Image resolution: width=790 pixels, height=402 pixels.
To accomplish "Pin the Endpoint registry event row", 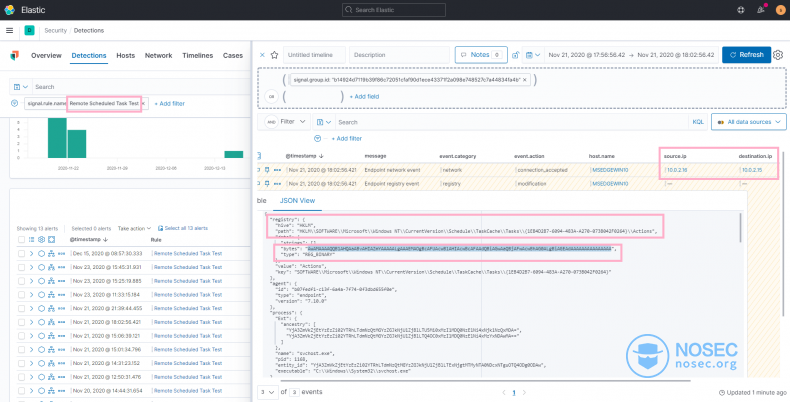I will pyautogui.click(x=268, y=184).
